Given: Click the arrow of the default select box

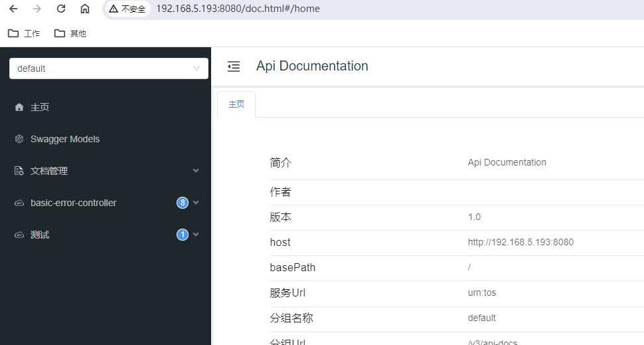Looking at the screenshot, I should (x=197, y=68).
